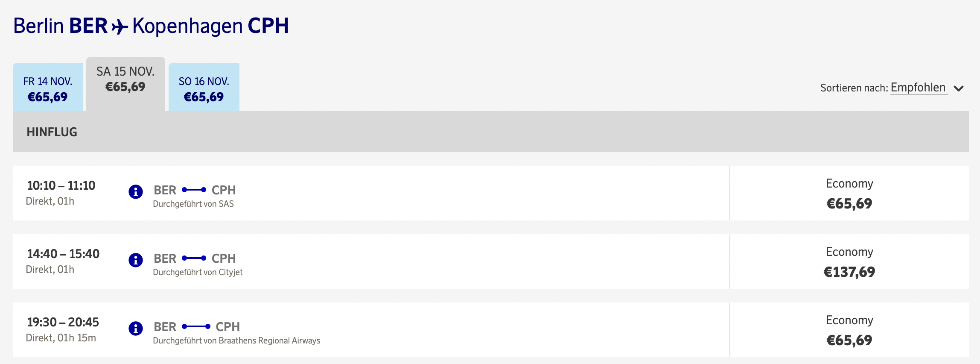Click route line icon of SAS flight
980x364 pixels.
(x=194, y=190)
